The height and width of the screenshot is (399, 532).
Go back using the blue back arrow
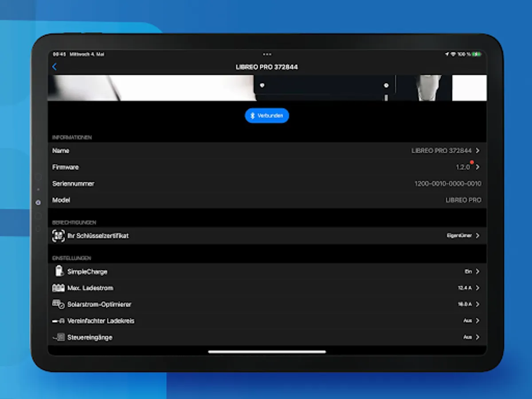tap(55, 67)
